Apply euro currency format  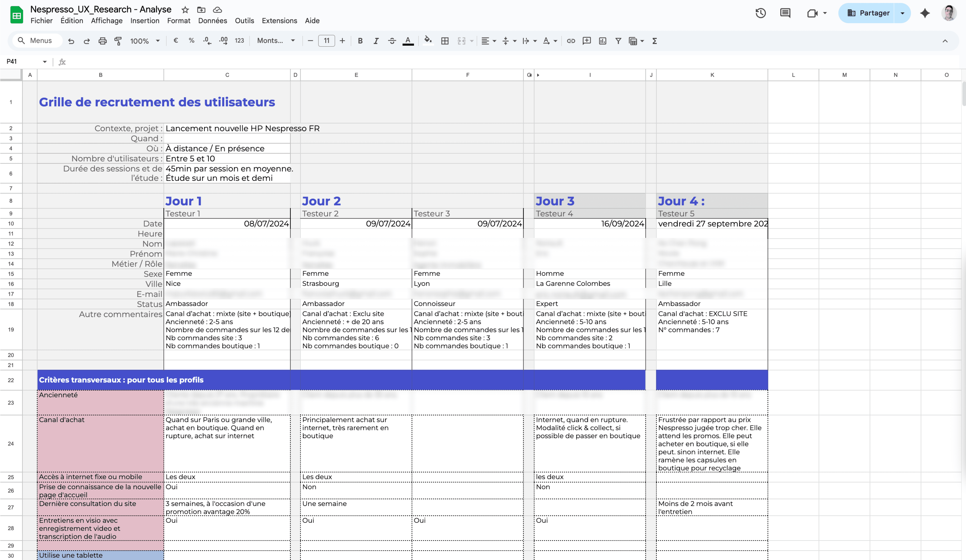tap(176, 41)
